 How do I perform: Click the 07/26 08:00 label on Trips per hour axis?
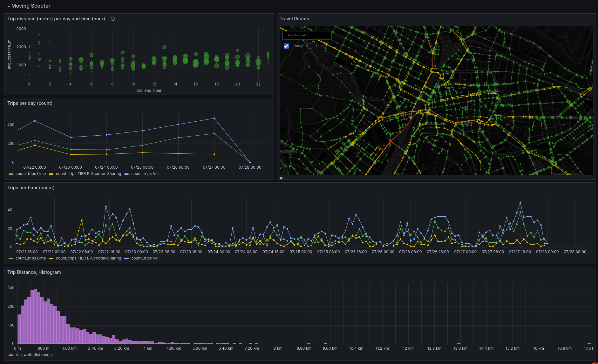[410, 252]
